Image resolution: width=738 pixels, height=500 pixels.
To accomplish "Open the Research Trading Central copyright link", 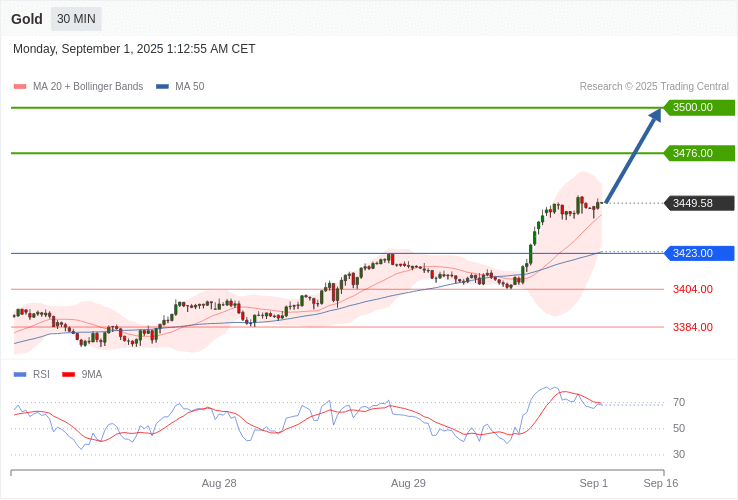I will [x=654, y=87].
